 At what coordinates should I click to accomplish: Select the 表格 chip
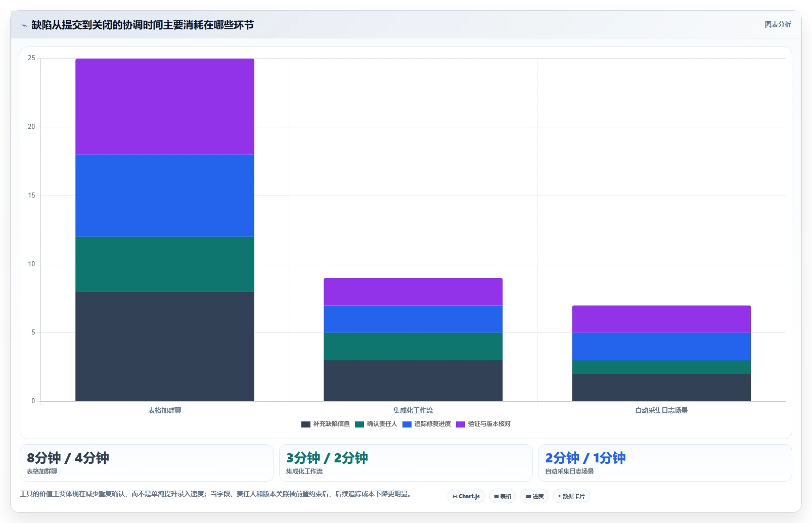pyautogui.click(x=503, y=496)
